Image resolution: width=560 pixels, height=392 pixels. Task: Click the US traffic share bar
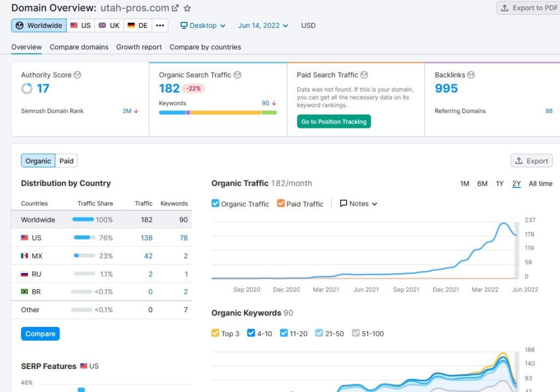[85, 237]
